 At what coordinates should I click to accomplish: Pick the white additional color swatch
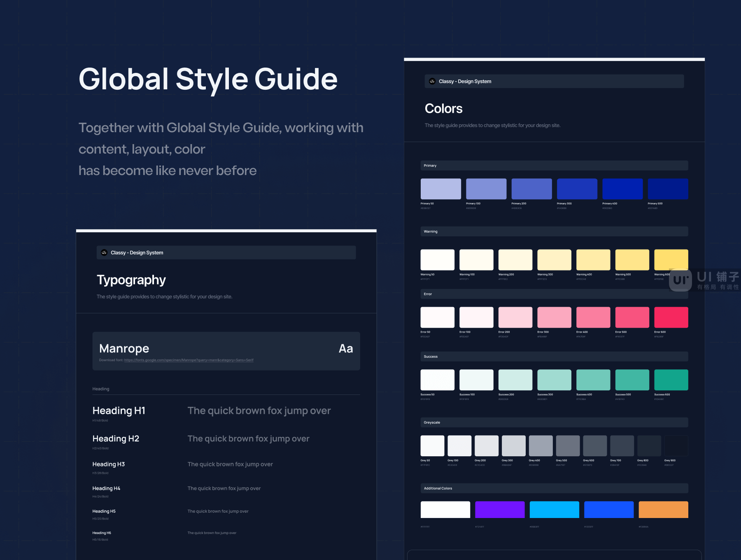[x=445, y=510]
